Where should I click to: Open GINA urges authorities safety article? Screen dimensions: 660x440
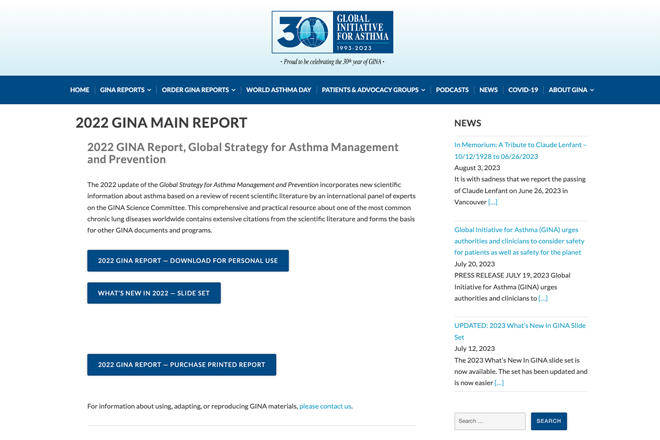(519, 241)
